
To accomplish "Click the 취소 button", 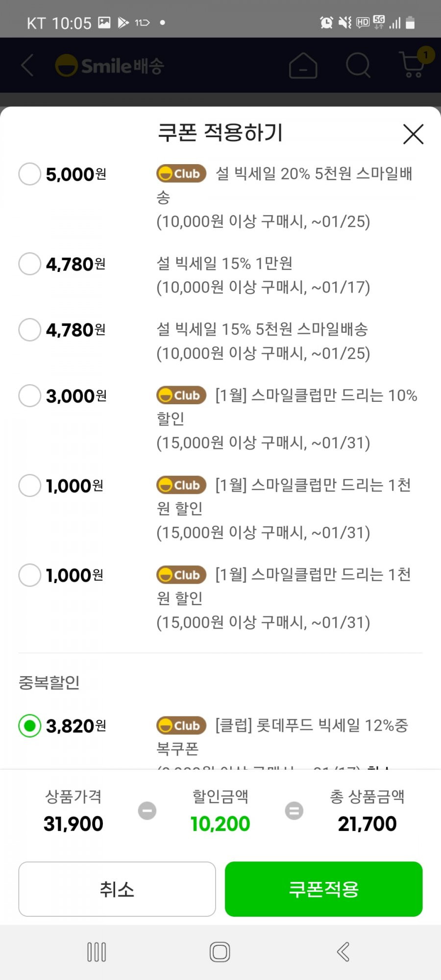I will coord(117,889).
